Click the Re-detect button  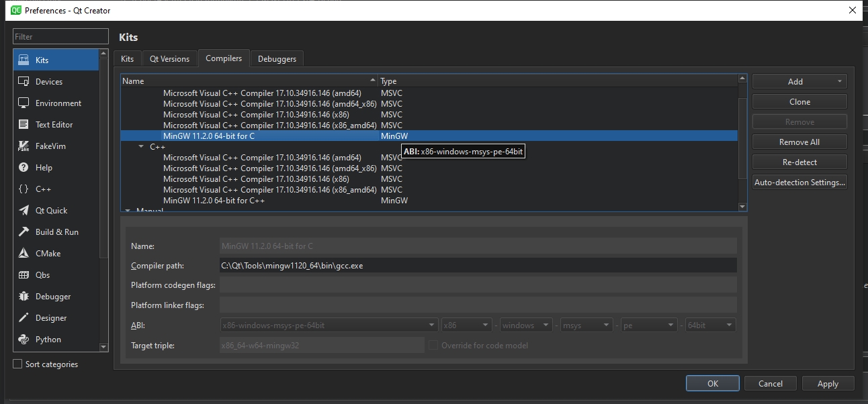point(799,162)
